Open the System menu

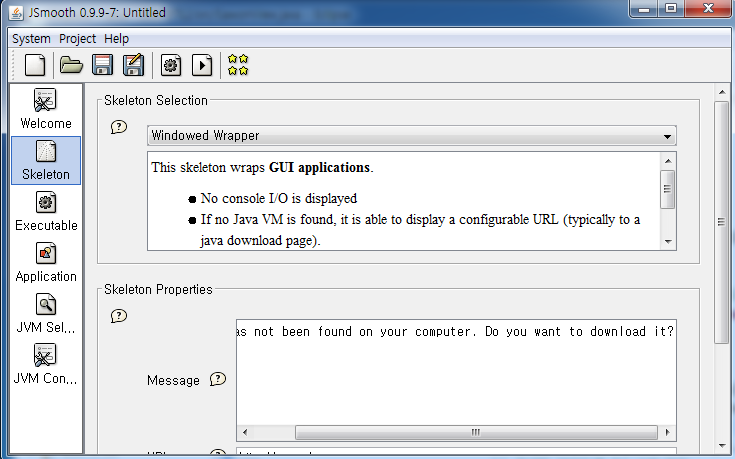pos(31,38)
